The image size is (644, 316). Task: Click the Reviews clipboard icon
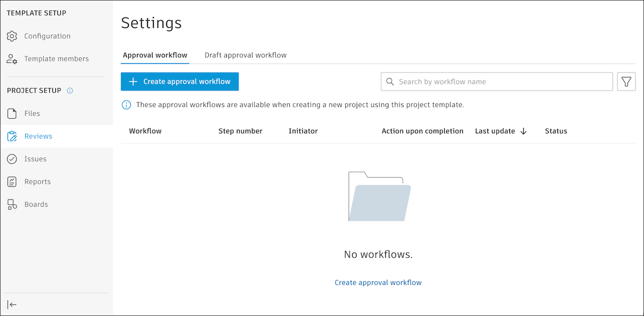[12, 136]
